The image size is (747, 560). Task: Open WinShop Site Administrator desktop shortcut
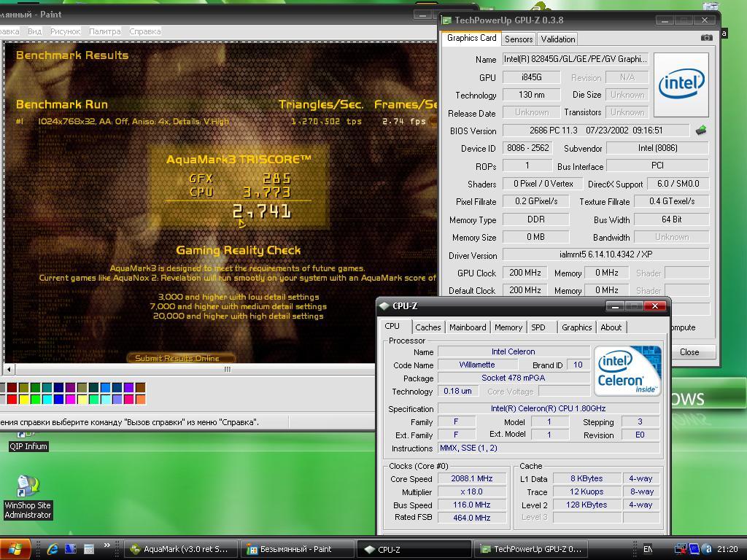coord(28,497)
